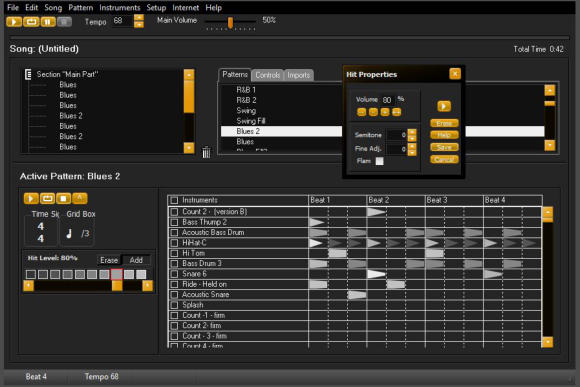This screenshot has height=387, width=580.
Task: Check the HiHat C instrument checkbox
Action: [x=174, y=243]
